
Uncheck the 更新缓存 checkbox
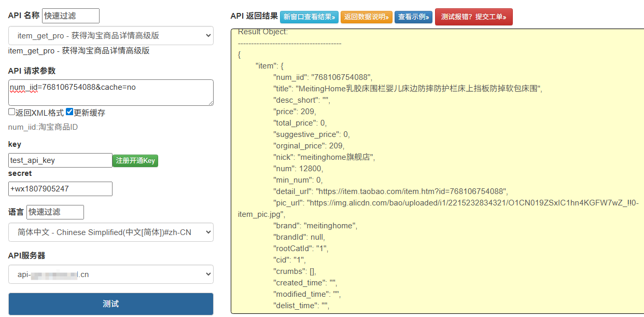pyautogui.click(x=69, y=112)
